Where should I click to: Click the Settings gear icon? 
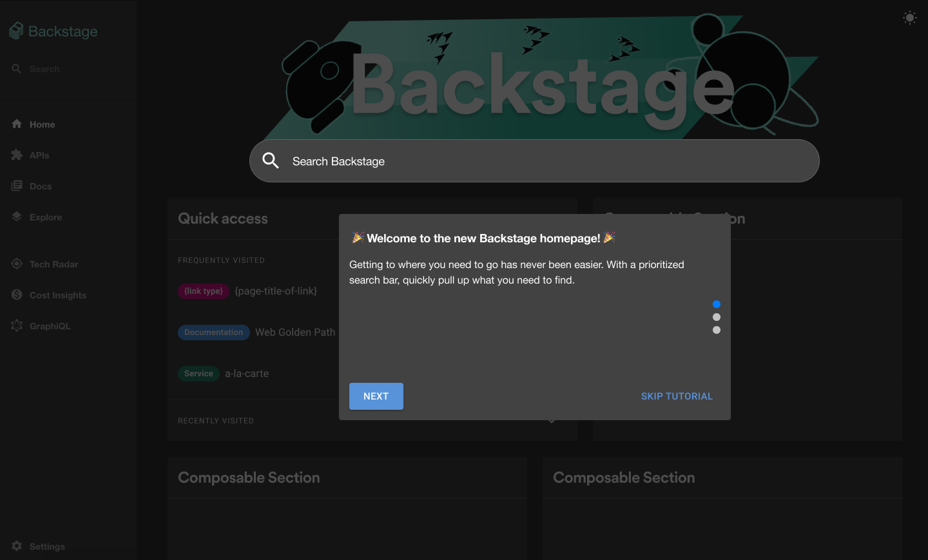point(17,546)
